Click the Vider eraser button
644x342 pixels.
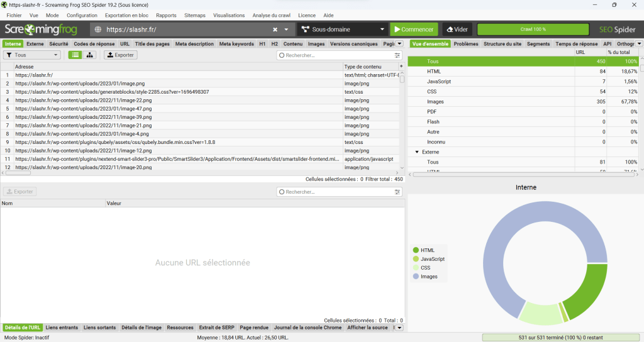457,30
